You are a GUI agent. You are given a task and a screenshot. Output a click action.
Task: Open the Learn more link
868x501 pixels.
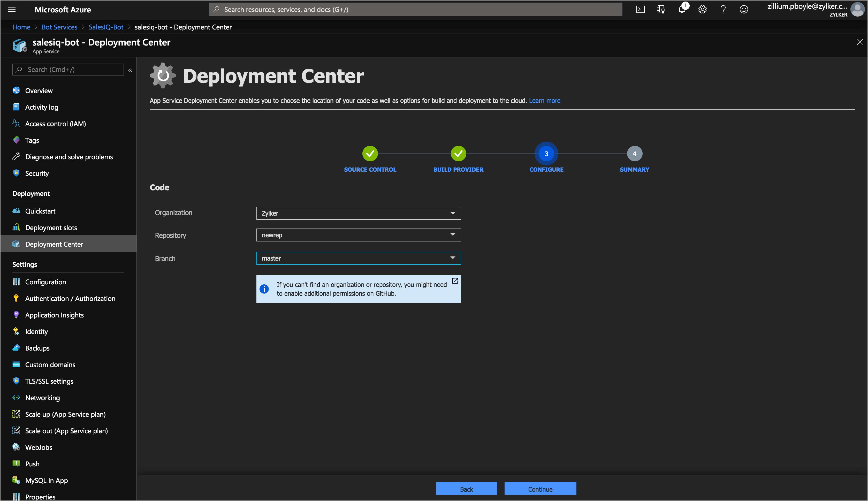[544, 101]
